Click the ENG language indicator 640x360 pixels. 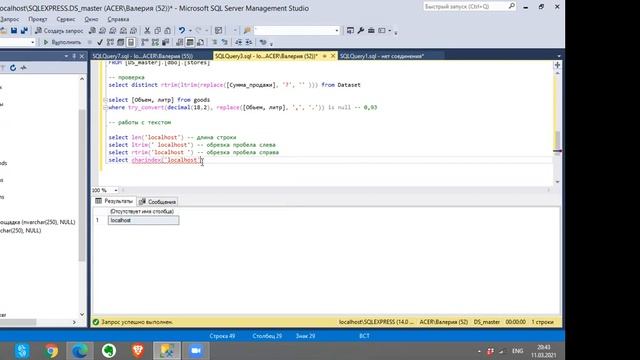pyautogui.click(x=517, y=351)
